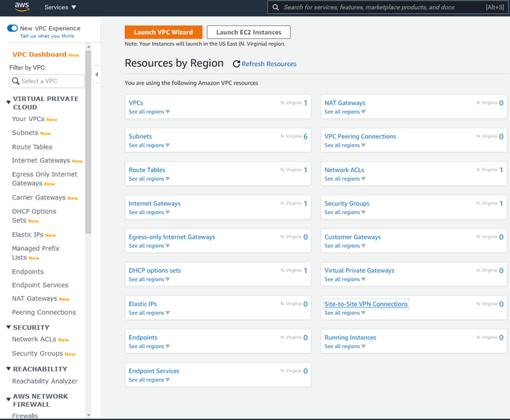This screenshot has height=420, width=510.
Task: Open Network ACLs resource card link
Action: point(344,170)
